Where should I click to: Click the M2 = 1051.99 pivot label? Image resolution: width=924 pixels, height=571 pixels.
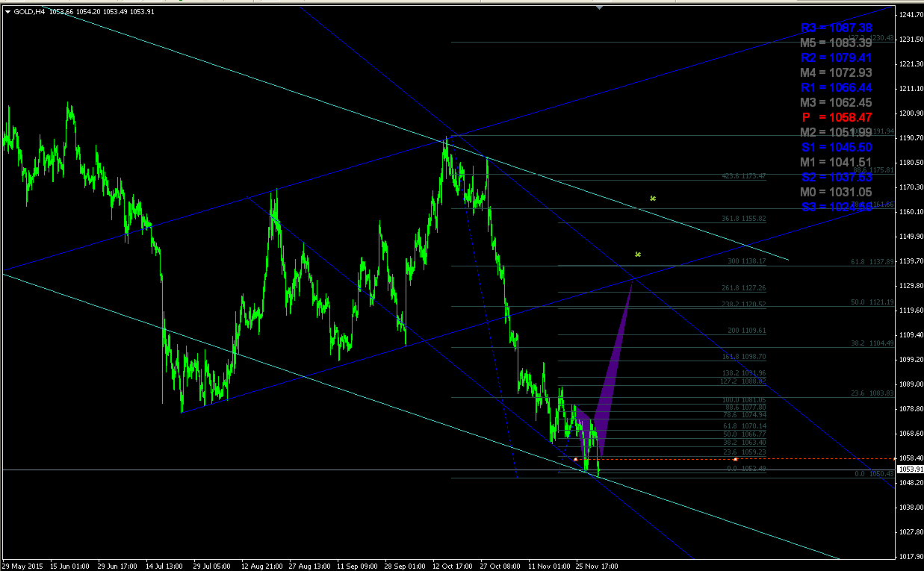[837, 133]
